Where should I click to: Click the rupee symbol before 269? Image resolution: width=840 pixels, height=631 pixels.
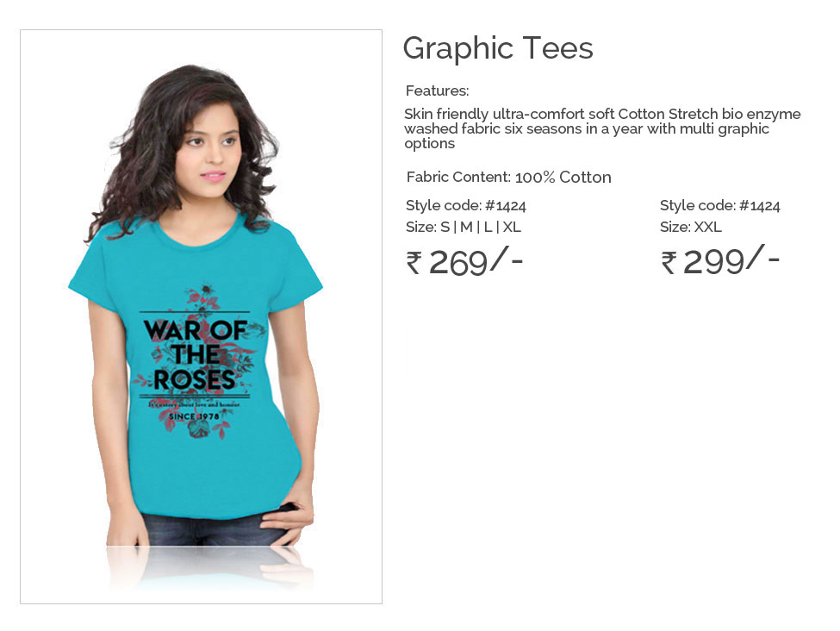coord(414,263)
